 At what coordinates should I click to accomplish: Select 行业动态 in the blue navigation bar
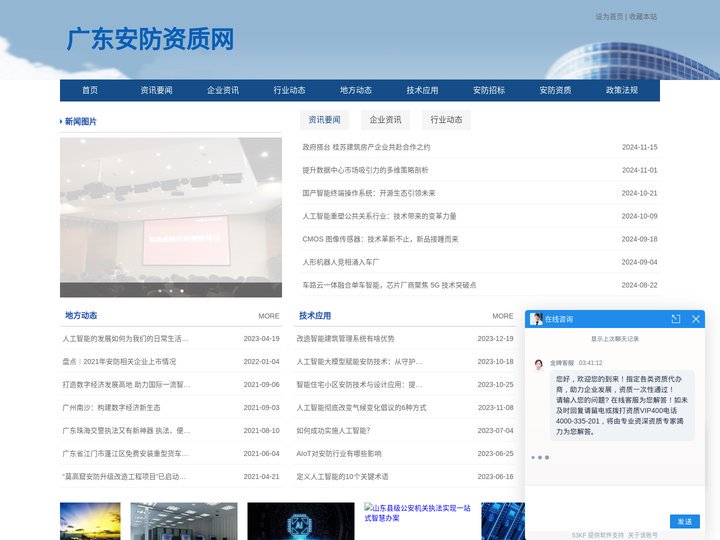point(289,90)
